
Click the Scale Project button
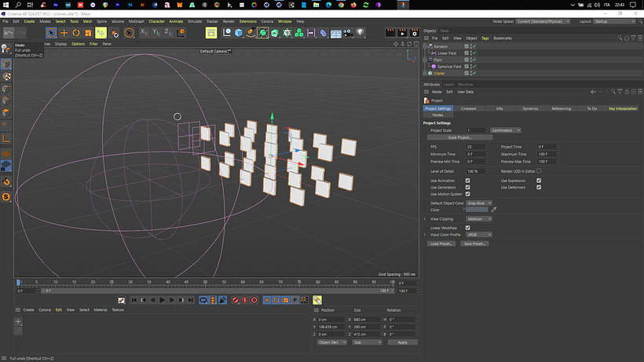click(459, 137)
